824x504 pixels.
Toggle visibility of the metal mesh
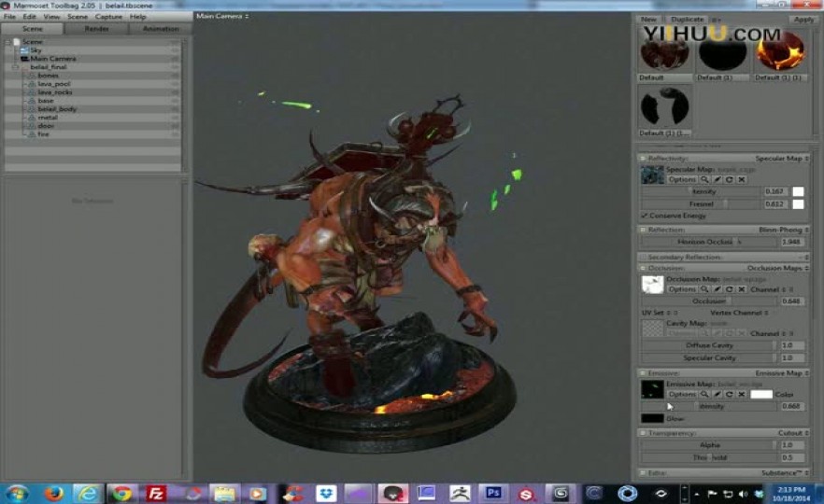(175, 118)
